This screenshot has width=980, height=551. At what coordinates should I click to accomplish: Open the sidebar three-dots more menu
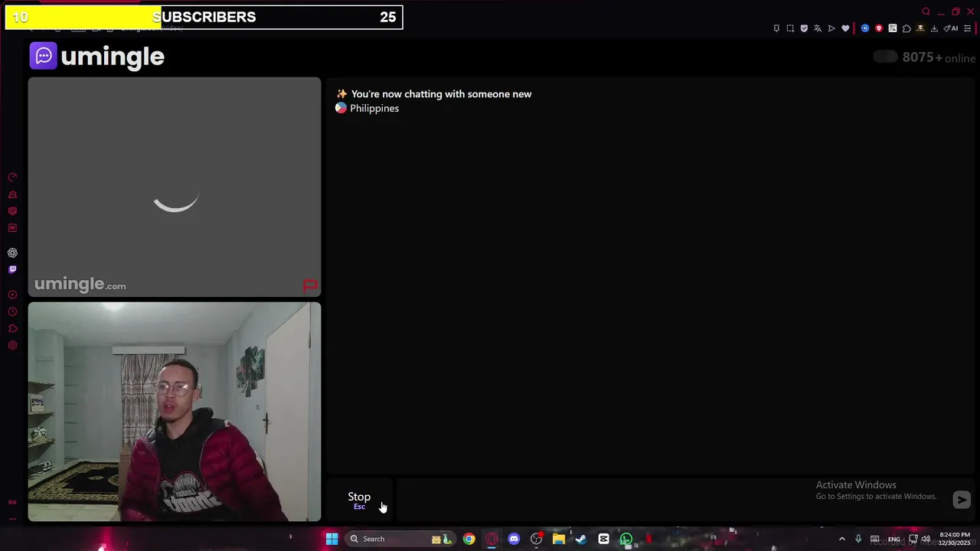12,519
